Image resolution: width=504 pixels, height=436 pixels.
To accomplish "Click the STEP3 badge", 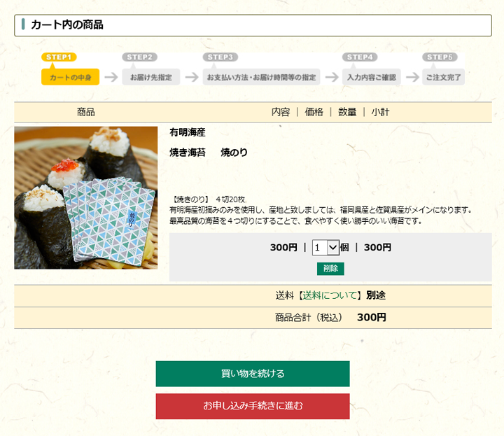I will click(x=220, y=57).
